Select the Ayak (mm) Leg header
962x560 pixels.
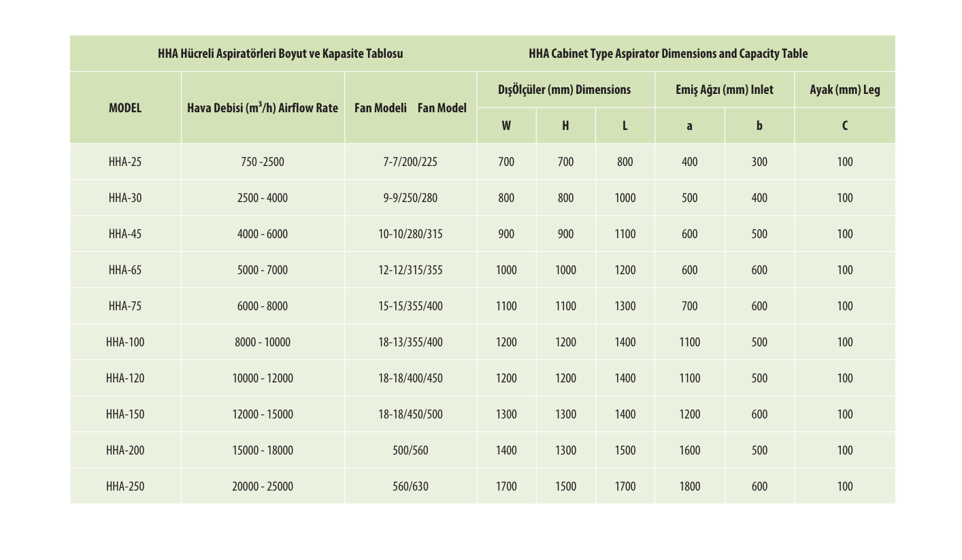(844, 90)
